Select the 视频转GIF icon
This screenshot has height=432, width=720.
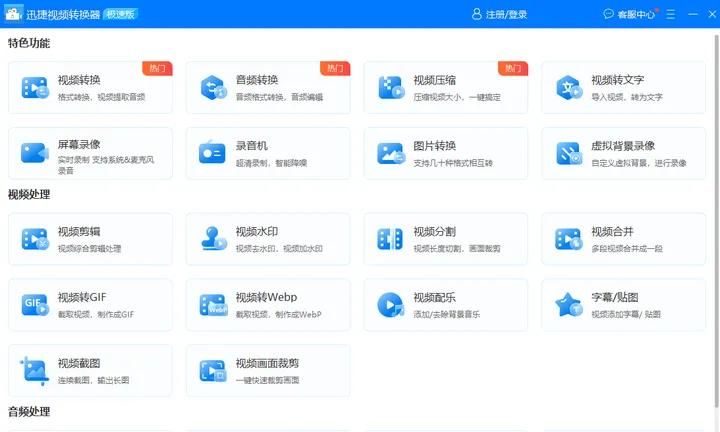point(35,304)
